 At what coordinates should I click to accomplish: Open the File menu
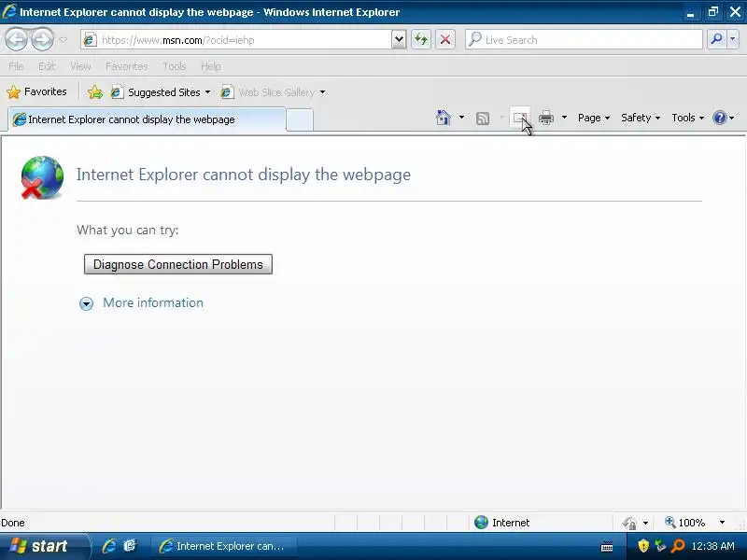(x=16, y=66)
